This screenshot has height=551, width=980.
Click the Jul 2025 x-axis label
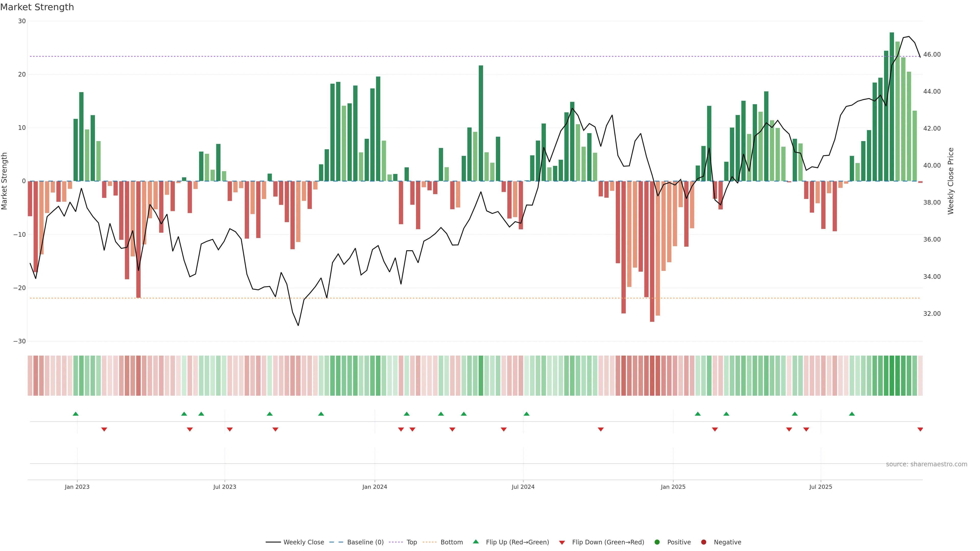pos(820,487)
